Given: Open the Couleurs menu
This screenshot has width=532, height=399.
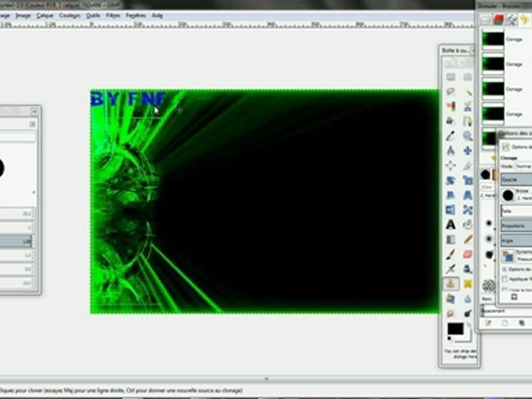Looking at the screenshot, I should click(70, 16).
